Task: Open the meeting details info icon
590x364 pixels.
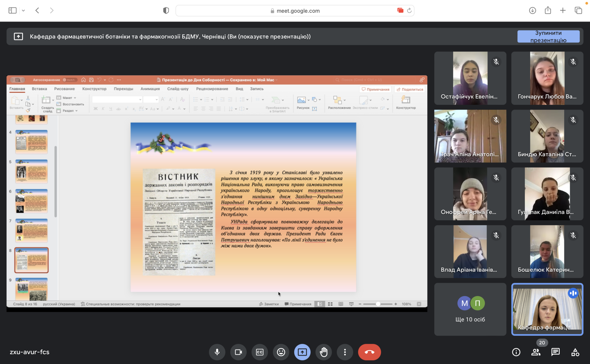Action: 516,352
